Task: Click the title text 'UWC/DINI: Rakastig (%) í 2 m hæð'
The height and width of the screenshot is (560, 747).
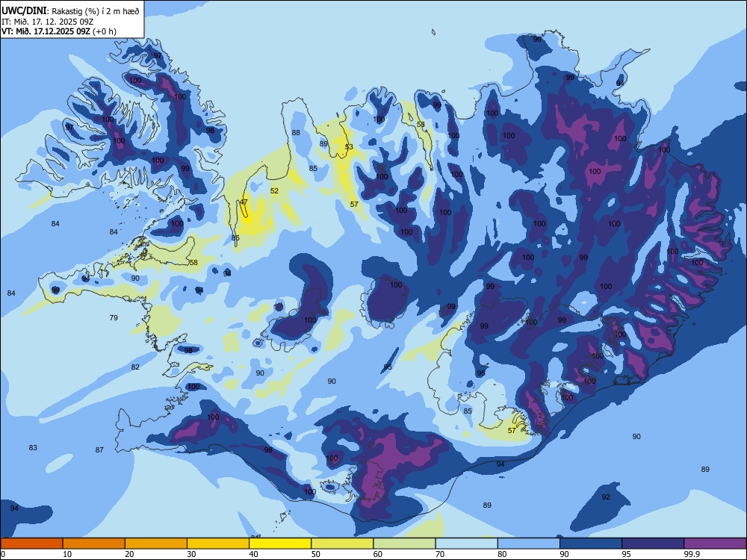Action: [70, 11]
